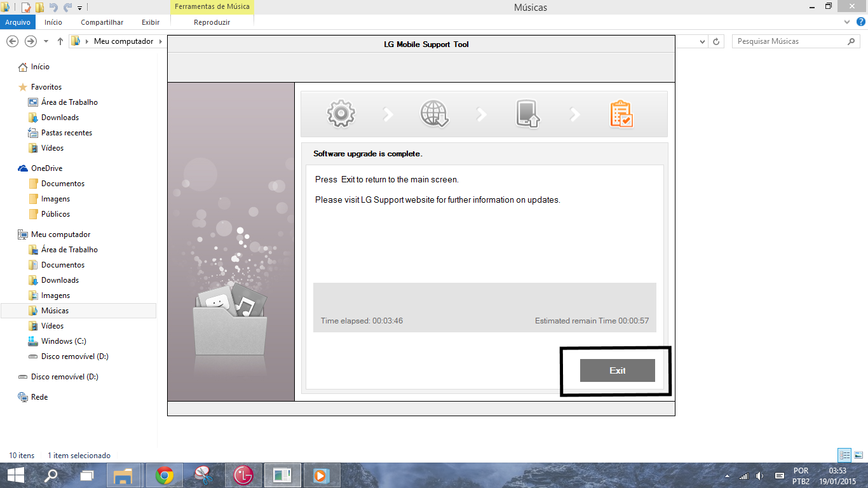Open File Explorer from taskbar

click(x=123, y=475)
